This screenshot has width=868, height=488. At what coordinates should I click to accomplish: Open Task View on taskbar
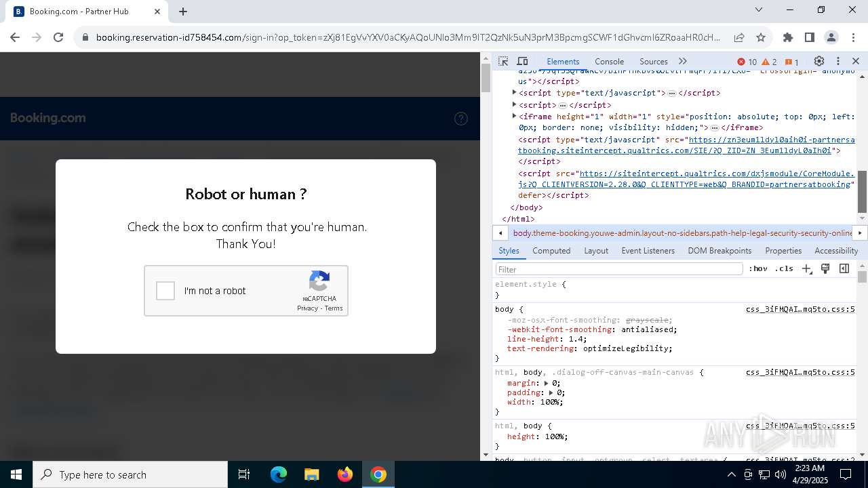pos(244,474)
